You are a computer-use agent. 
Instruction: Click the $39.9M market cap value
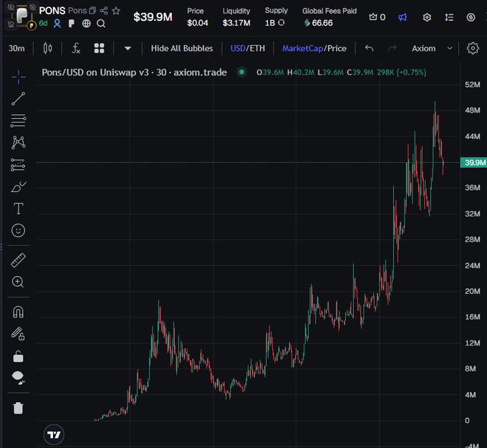coord(153,17)
